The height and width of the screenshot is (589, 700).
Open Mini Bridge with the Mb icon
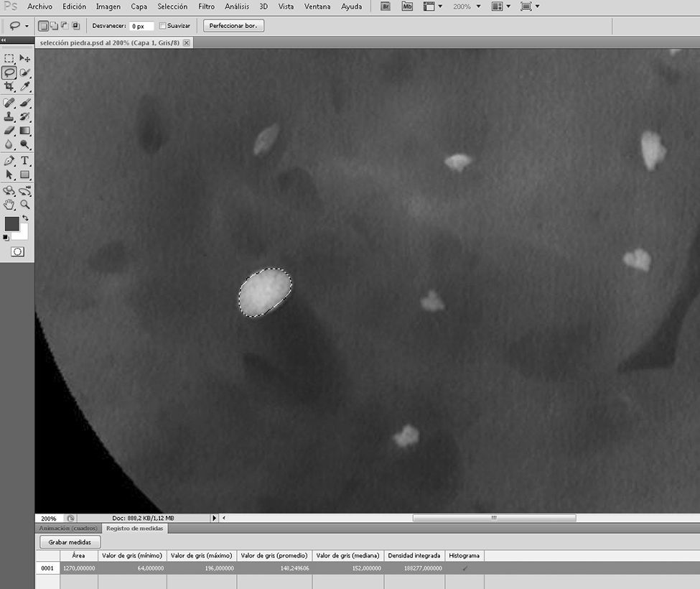[x=407, y=6]
